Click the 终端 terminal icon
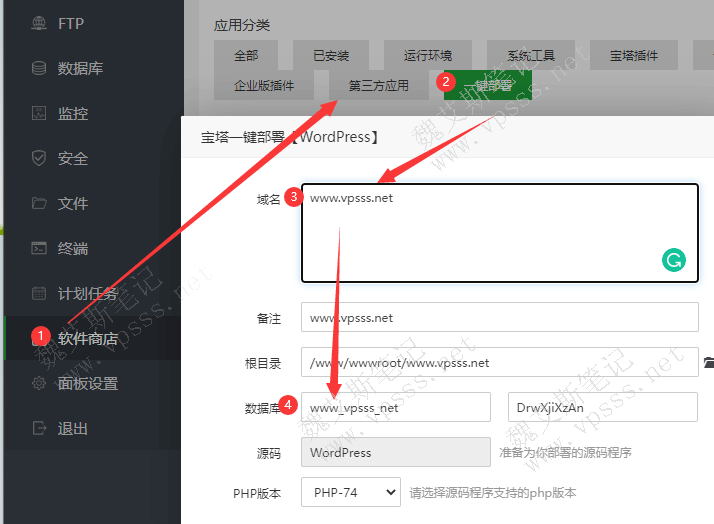The width and height of the screenshot is (714, 524). 39,248
